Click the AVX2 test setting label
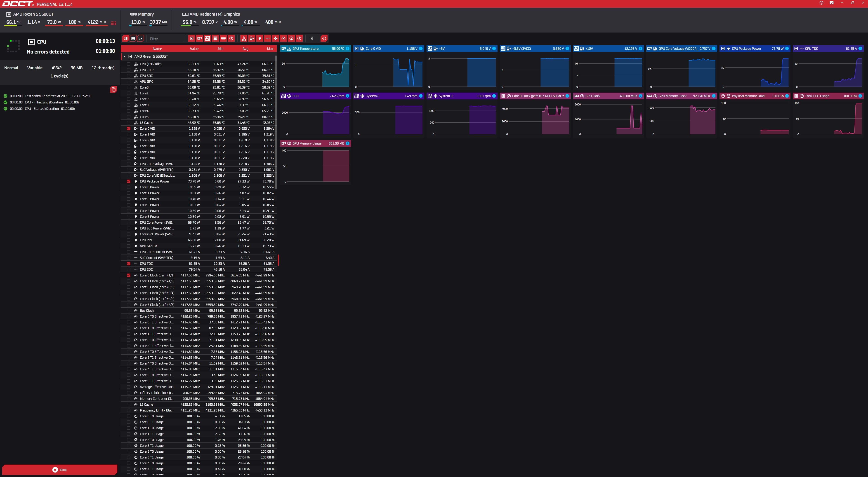This screenshot has height=477, width=868. coord(57,68)
